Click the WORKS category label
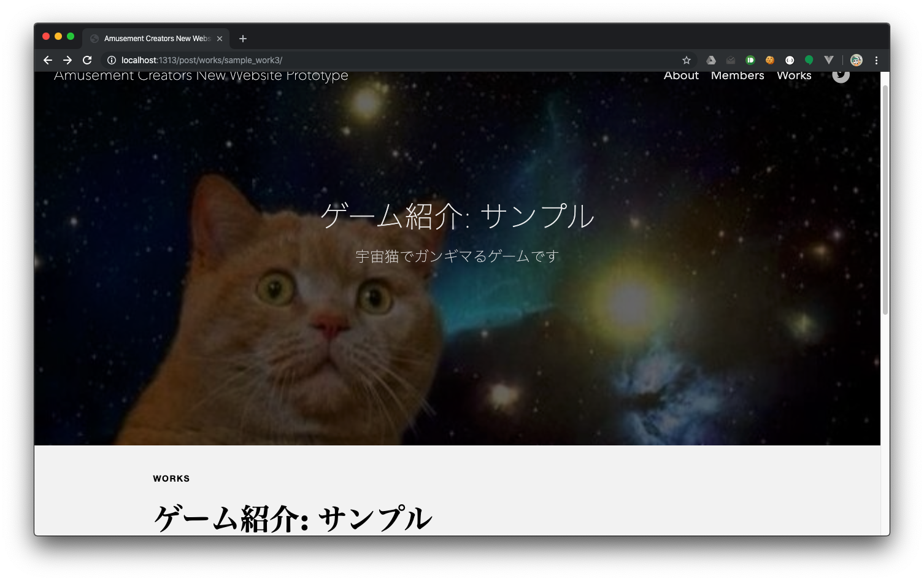 171,479
